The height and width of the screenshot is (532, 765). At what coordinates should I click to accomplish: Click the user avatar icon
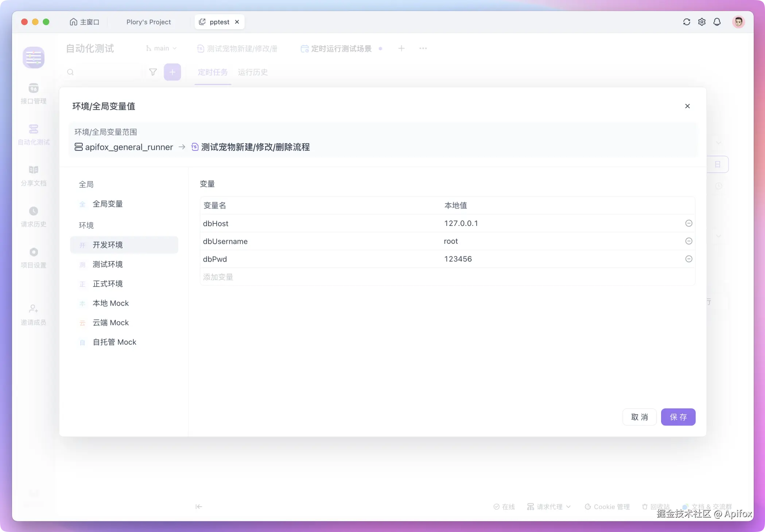[738, 22]
